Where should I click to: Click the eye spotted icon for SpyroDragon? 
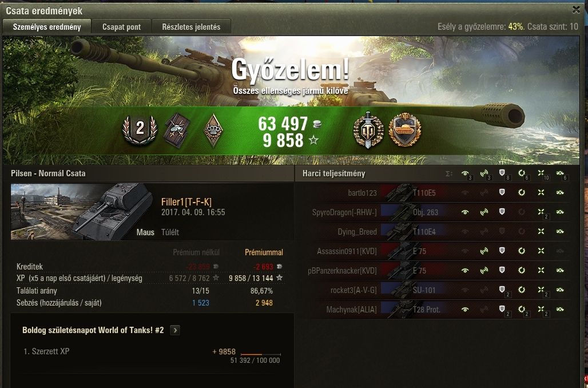[465, 212]
